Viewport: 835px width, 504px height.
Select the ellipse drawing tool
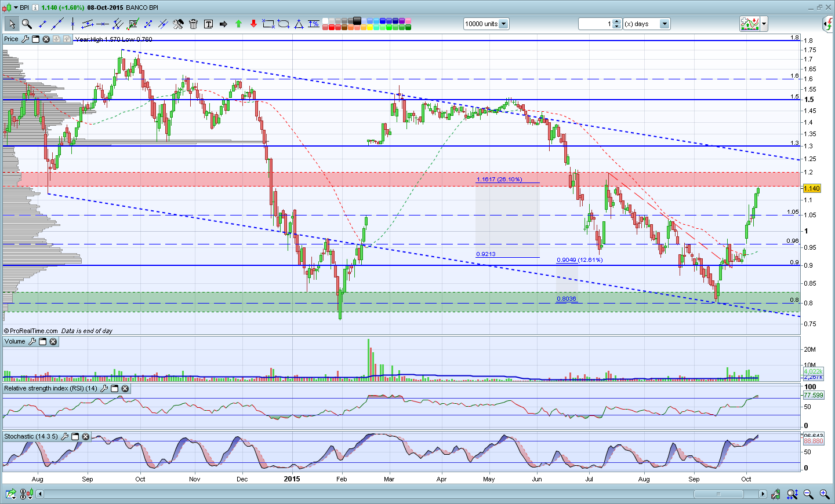284,24
